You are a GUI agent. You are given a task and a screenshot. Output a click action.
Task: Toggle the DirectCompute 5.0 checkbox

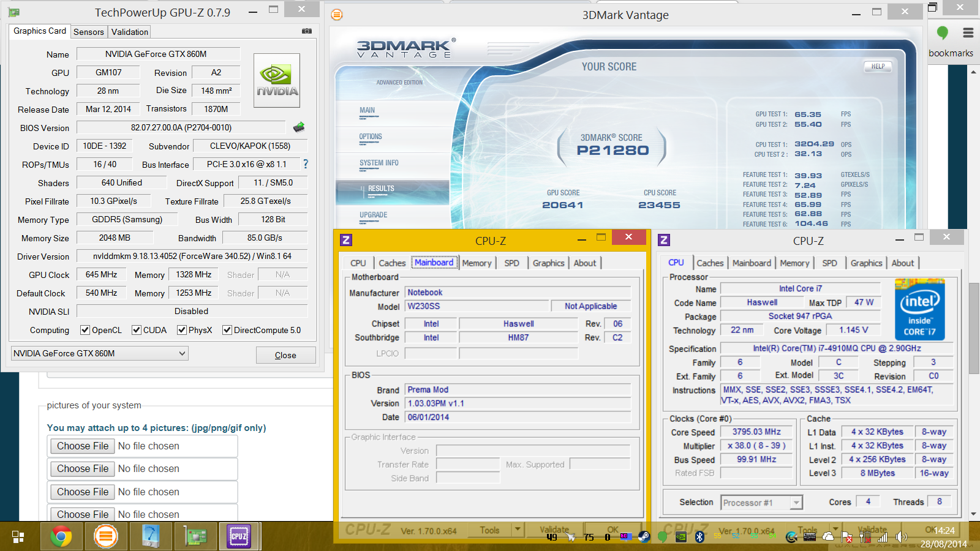pyautogui.click(x=227, y=330)
